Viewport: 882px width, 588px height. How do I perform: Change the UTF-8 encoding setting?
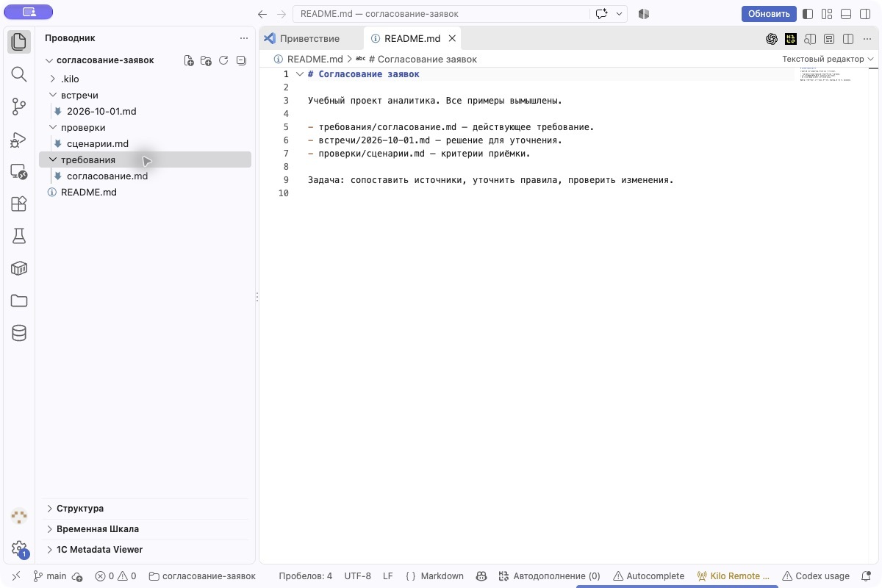tap(358, 576)
